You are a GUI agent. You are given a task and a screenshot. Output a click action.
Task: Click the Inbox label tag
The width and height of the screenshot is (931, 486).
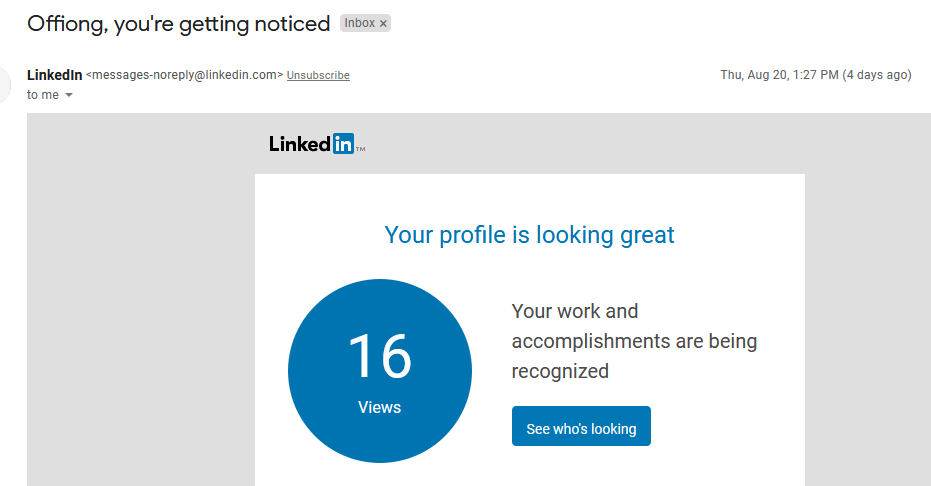coord(360,23)
